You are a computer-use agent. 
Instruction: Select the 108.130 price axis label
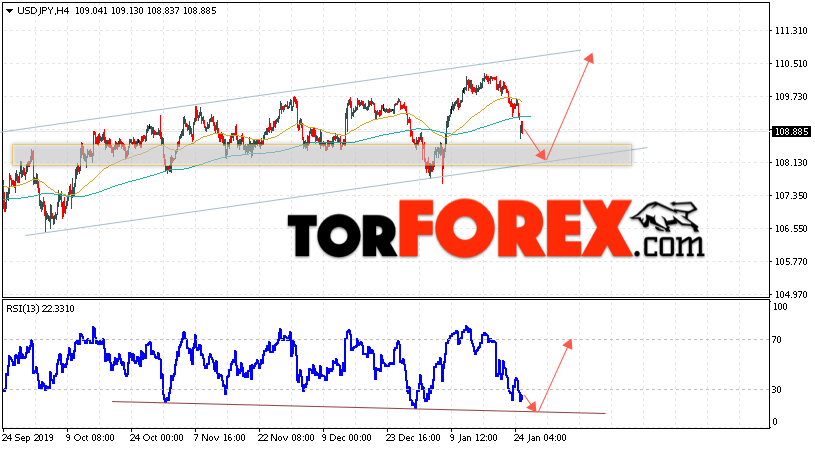[x=791, y=163]
